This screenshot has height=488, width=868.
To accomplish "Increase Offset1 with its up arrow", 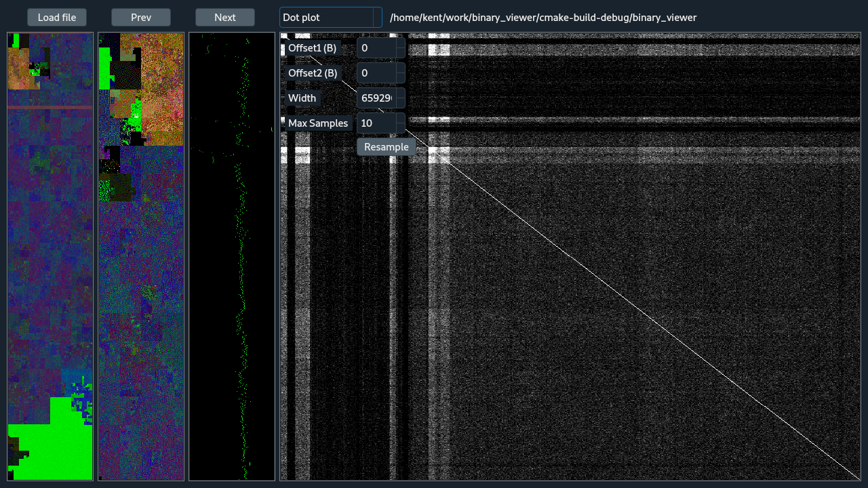I will tap(401, 43).
